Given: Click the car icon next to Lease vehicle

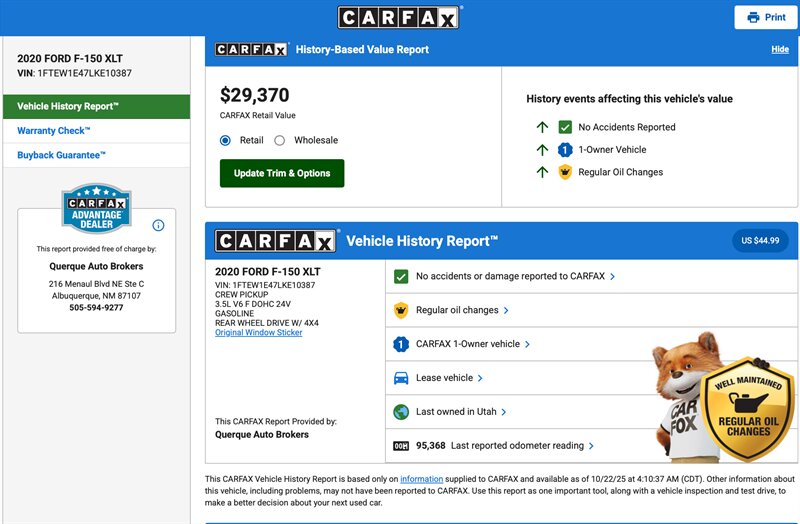Looking at the screenshot, I should point(401,378).
